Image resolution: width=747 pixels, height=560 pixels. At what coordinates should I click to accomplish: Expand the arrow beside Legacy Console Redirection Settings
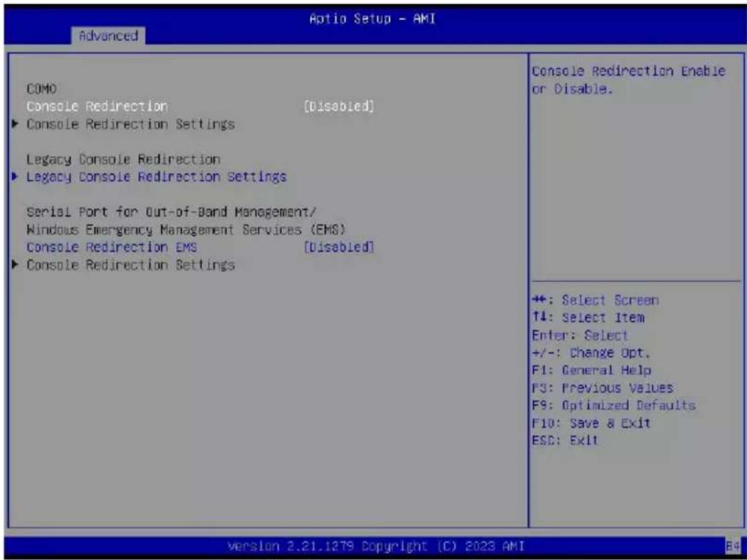pyautogui.click(x=16, y=177)
